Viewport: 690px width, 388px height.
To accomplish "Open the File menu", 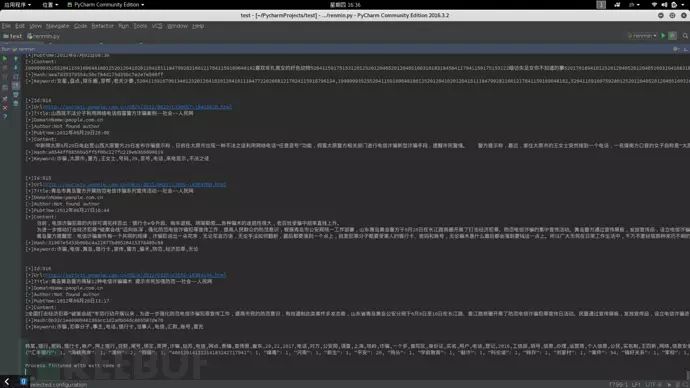I will (x=6, y=26).
